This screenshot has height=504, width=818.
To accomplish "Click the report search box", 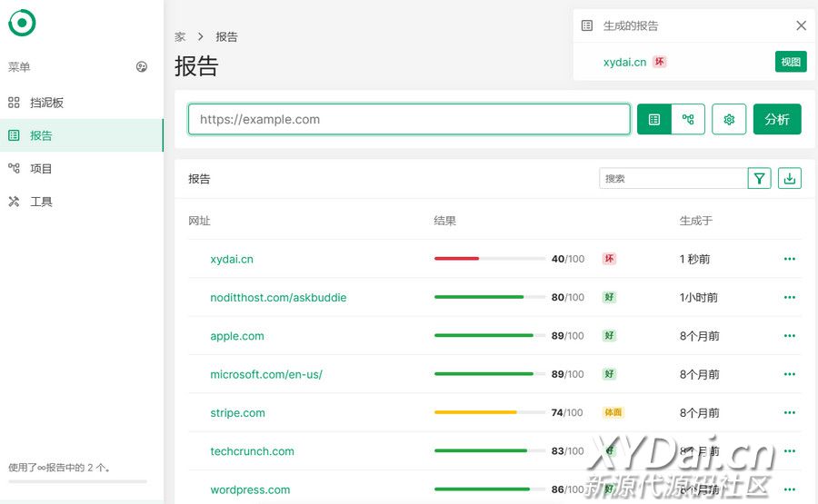I will click(673, 179).
